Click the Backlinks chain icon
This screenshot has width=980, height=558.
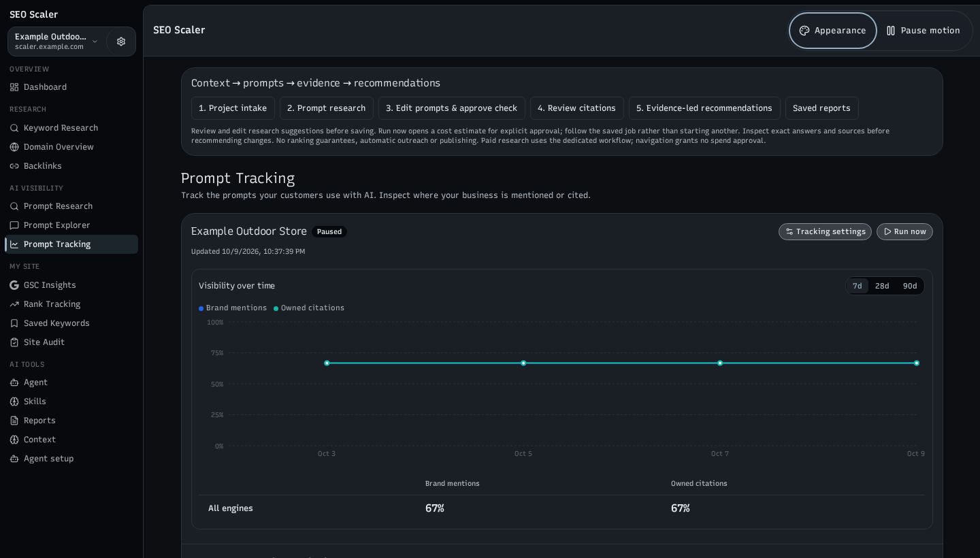click(14, 166)
